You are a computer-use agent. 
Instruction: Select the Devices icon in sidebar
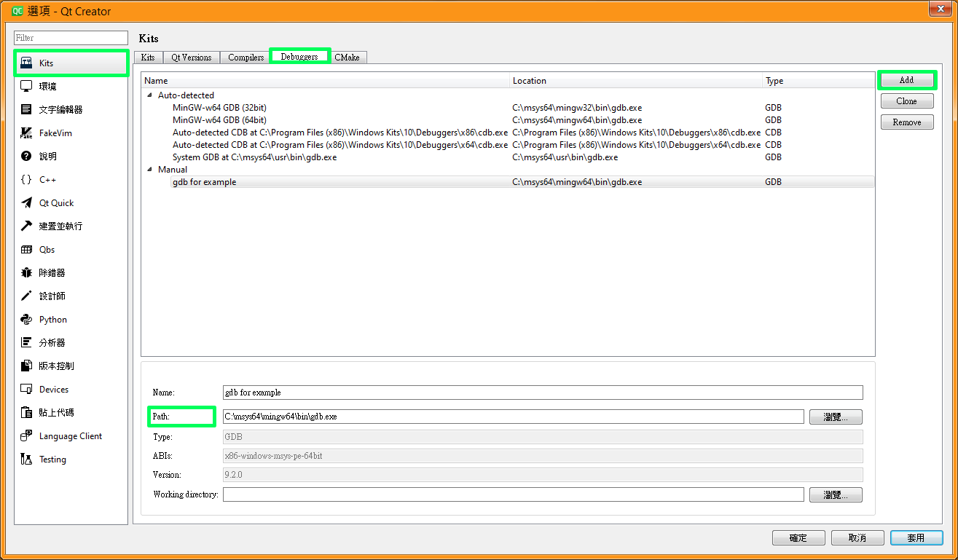pyautogui.click(x=26, y=390)
